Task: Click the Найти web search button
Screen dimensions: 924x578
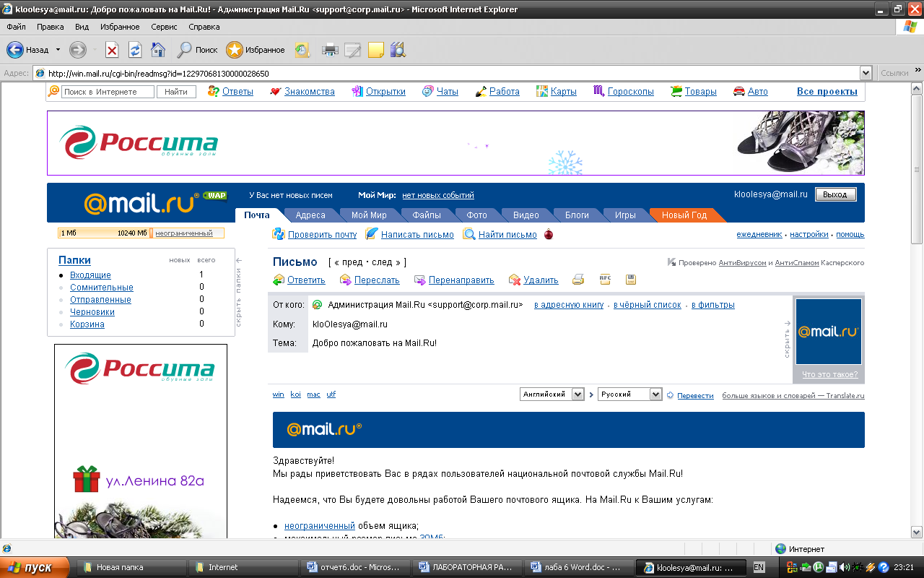Action: pos(176,92)
